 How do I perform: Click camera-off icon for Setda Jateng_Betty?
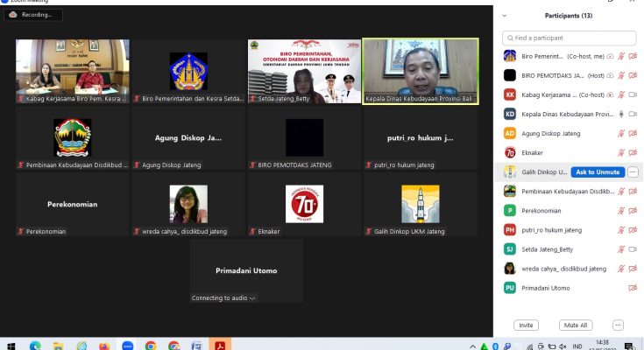(x=633, y=249)
